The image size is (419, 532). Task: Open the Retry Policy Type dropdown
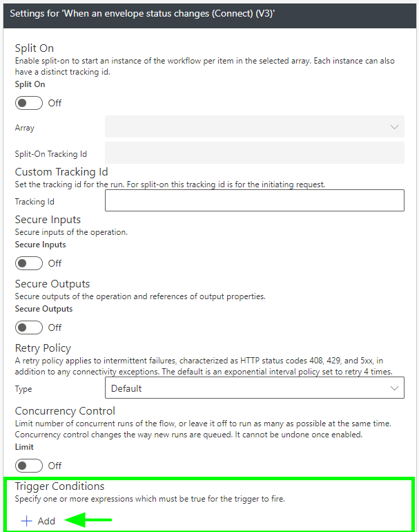tap(254, 388)
